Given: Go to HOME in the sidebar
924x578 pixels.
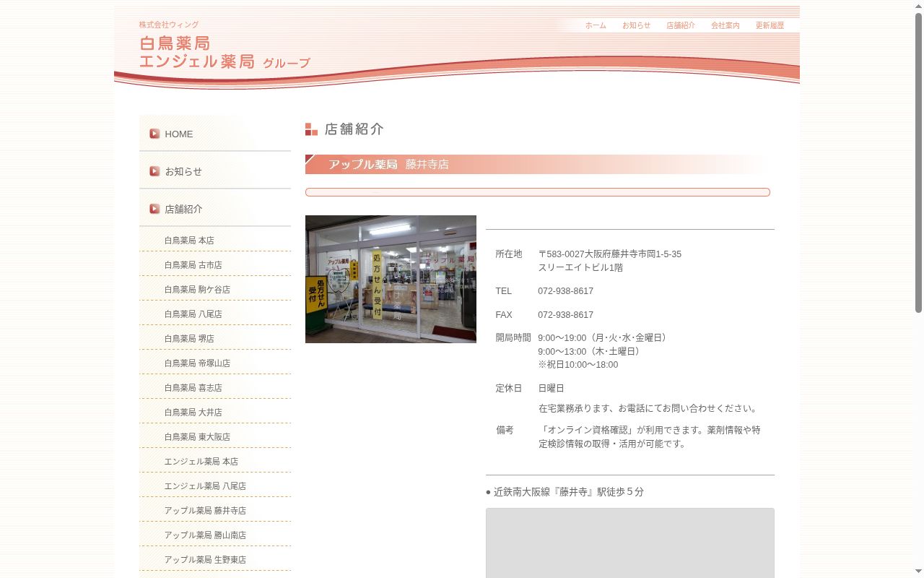Looking at the screenshot, I should pyautogui.click(x=215, y=134).
